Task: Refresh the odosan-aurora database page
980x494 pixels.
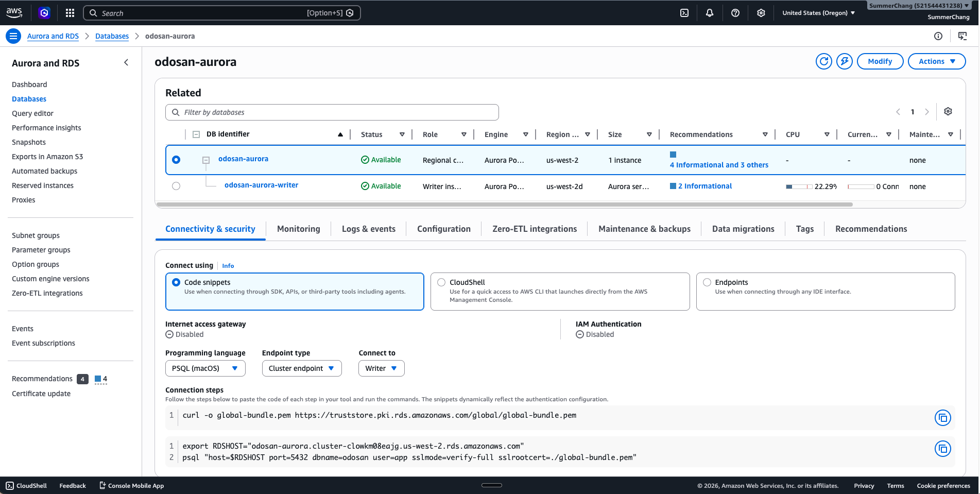Action: [x=824, y=61]
